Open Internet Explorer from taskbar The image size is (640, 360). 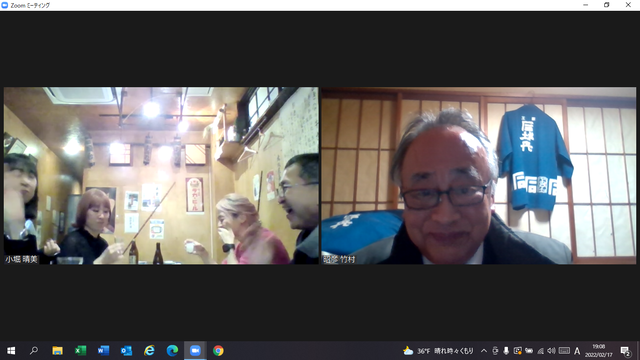click(x=149, y=351)
